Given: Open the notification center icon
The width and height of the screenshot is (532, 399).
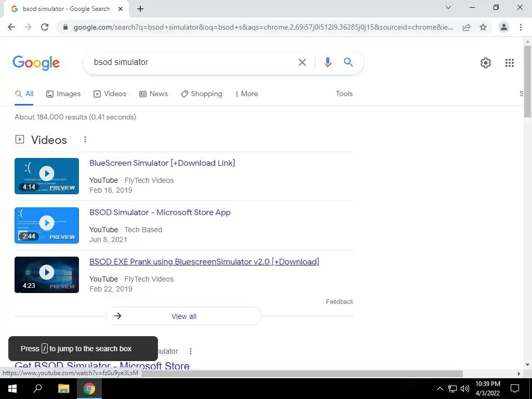Looking at the screenshot, I should point(515,389).
